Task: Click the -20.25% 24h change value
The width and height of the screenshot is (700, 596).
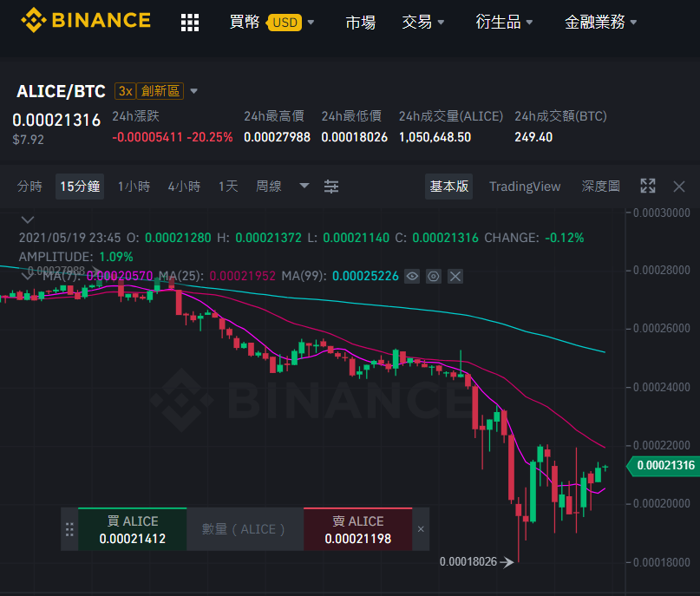Action: [x=210, y=137]
